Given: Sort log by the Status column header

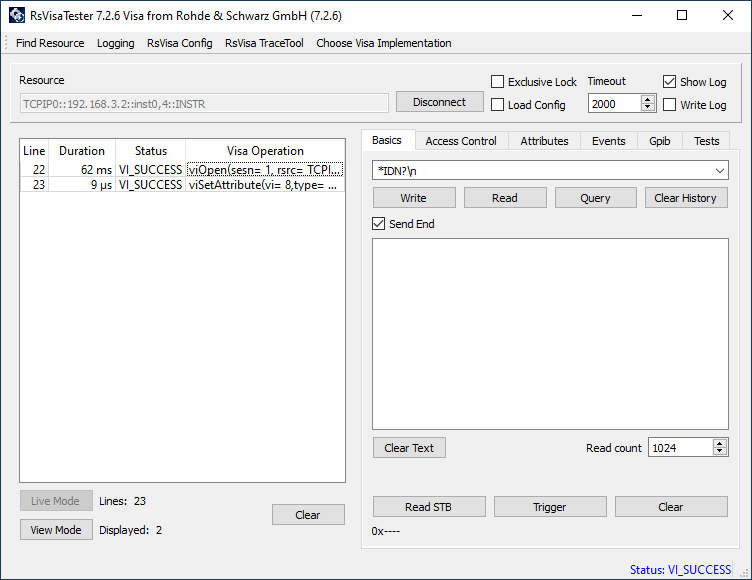Looking at the screenshot, I should 151,151.
